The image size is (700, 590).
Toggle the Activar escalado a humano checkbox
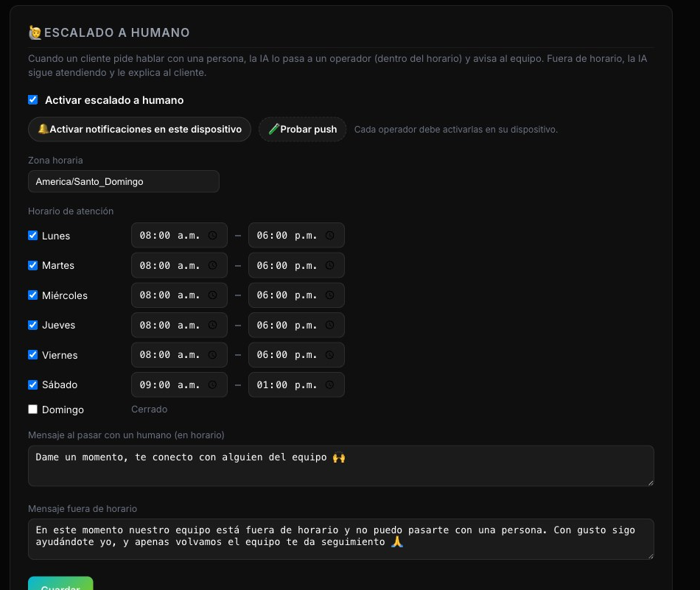click(33, 100)
